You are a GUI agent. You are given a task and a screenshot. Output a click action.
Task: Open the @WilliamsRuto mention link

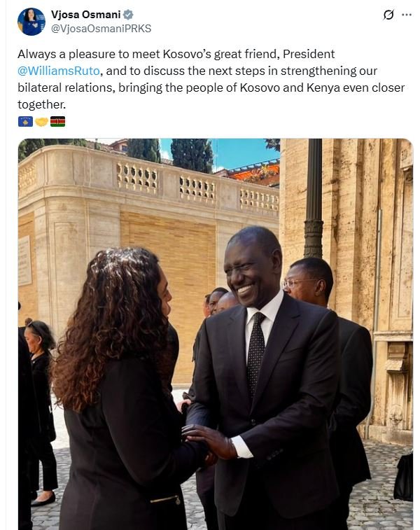tap(59, 71)
